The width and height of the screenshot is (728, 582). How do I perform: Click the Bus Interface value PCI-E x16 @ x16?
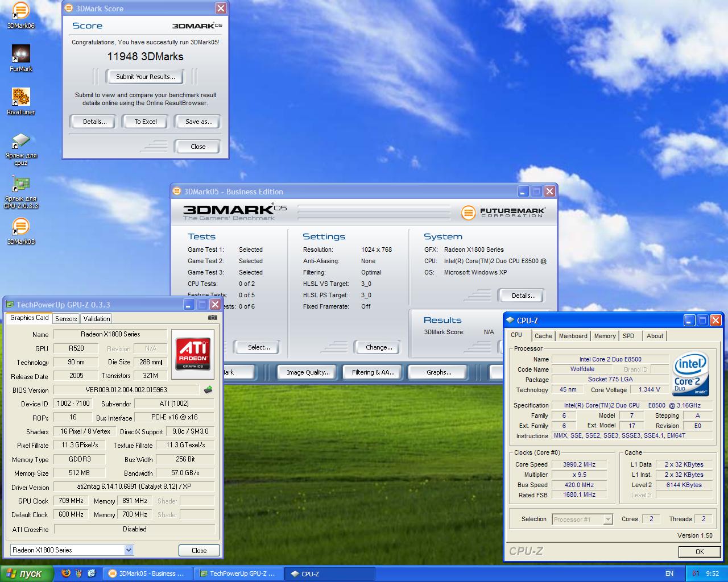pyautogui.click(x=174, y=417)
